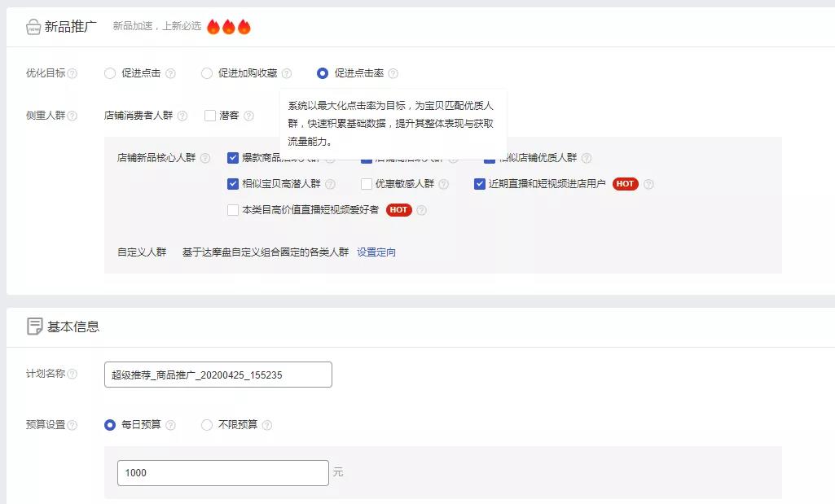Click the 计划名称 plan name input field
Viewport: 835px width, 504px height.
[218, 375]
